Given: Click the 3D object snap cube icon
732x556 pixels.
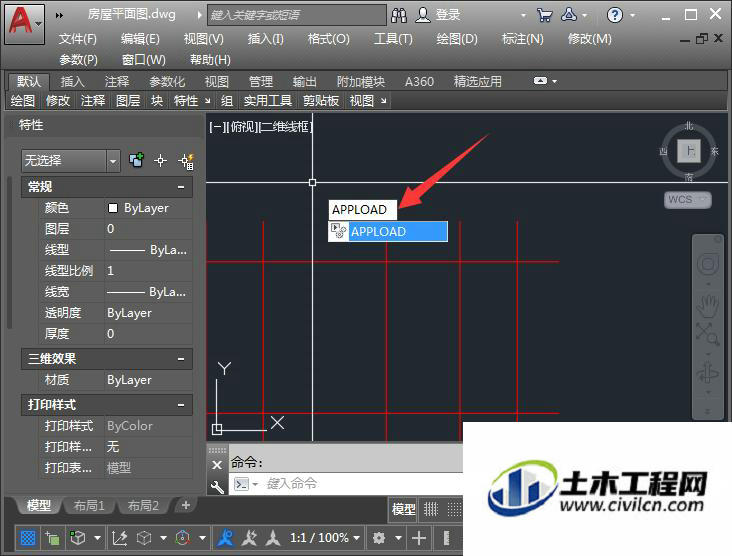Looking at the screenshot, I should click(77, 538).
